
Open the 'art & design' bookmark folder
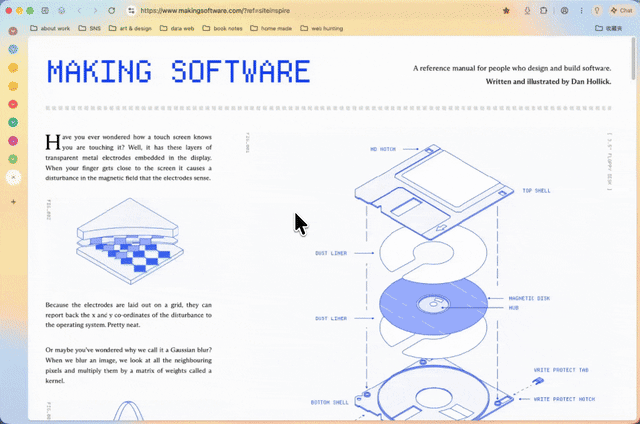130,28
